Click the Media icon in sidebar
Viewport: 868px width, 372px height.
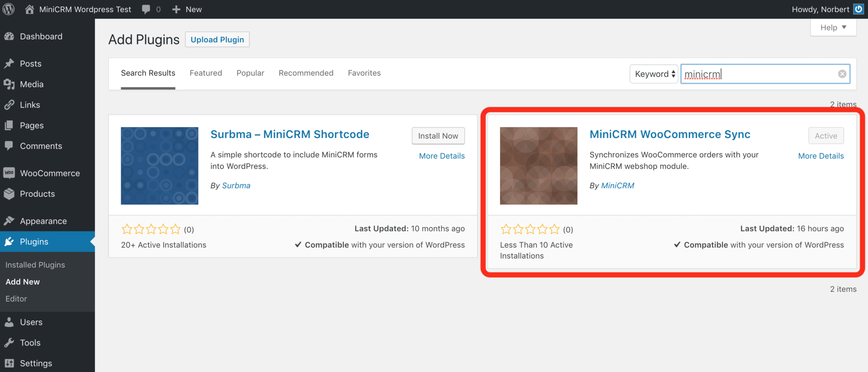(x=9, y=84)
